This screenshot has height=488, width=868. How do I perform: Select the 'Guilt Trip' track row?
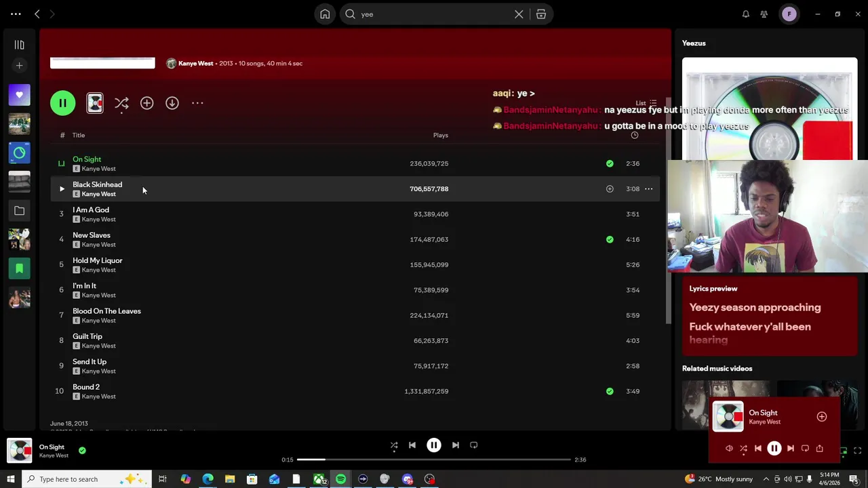point(355,340)
